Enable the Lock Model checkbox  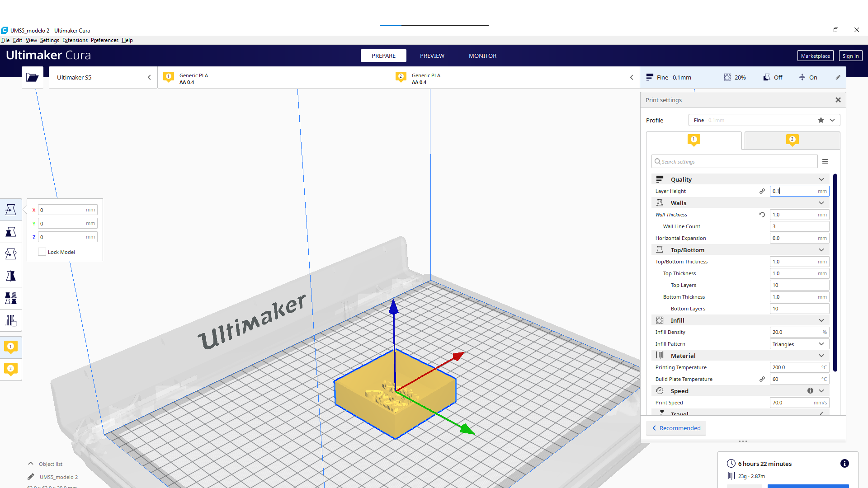coord(42,252)
